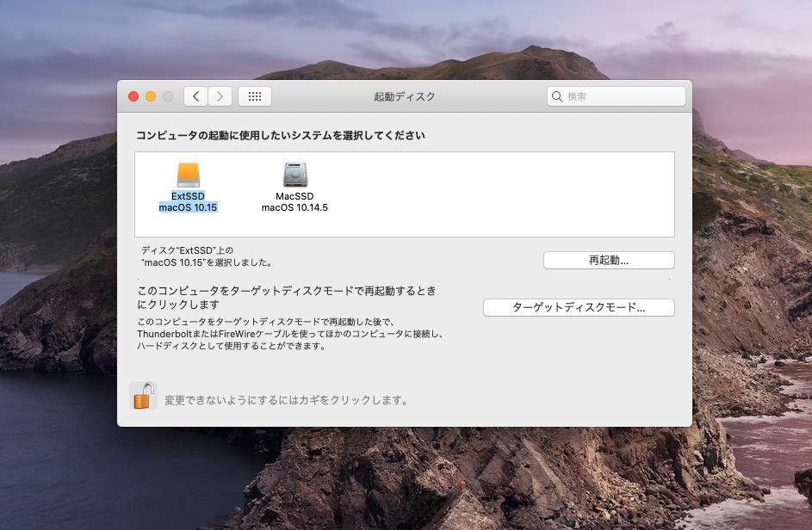
Task: Click the magnifying glass in search box
Action: point(557,96)
